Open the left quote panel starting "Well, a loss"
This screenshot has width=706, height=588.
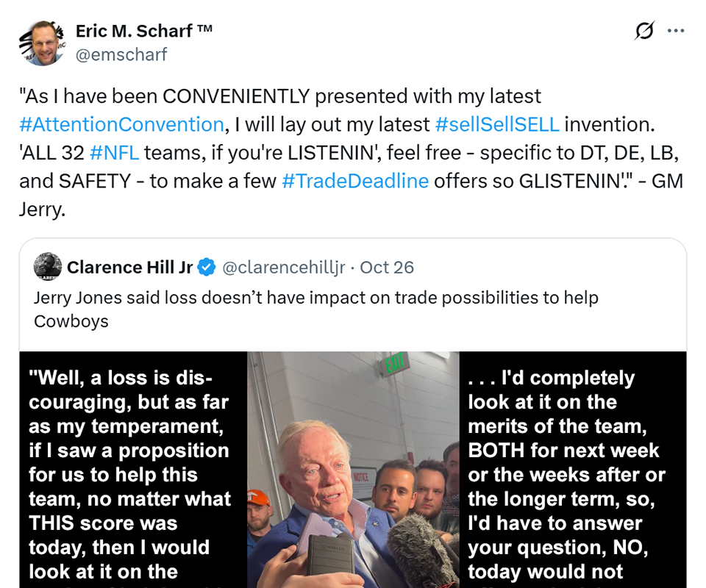[132, 470]
